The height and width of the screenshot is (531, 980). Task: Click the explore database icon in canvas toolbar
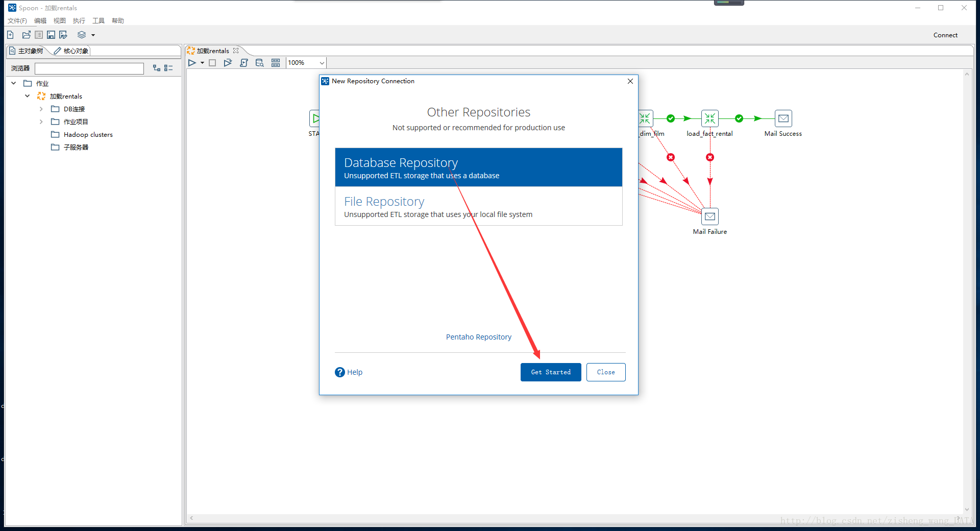point(260,63)
